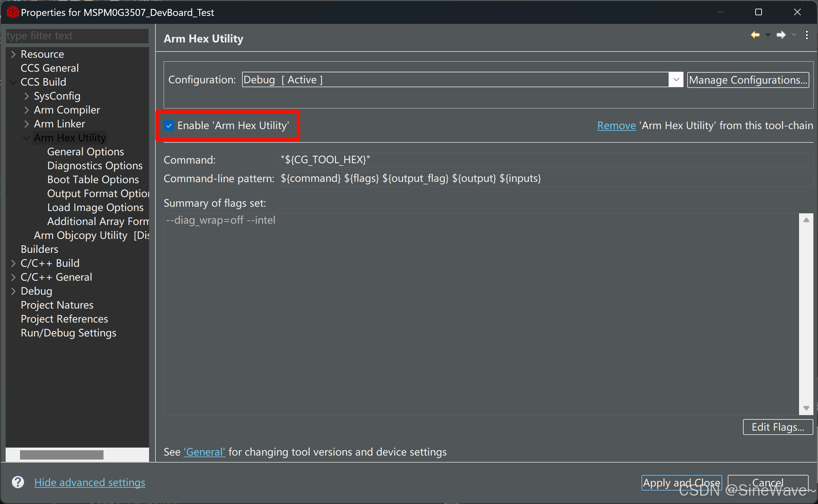This screenshot has height=504, width=818.
Task: Select Project References item
Action: tap(64, 319)
